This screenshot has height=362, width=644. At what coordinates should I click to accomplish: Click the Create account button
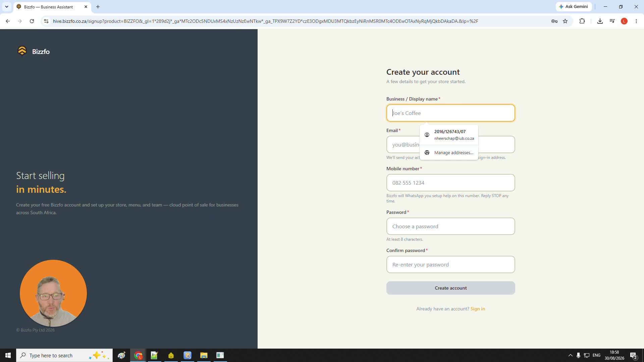click(450, 288)
